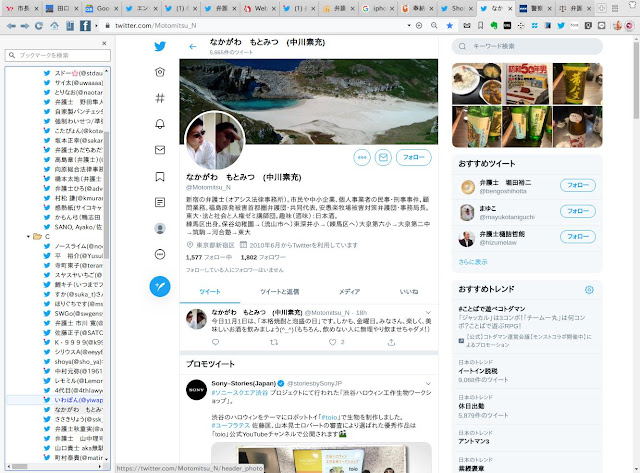Open Bookmarks icon in Twitter sidebar
The height and width of the screenshot is (473, 640).
pyautogui.click(x=160, y=176)
